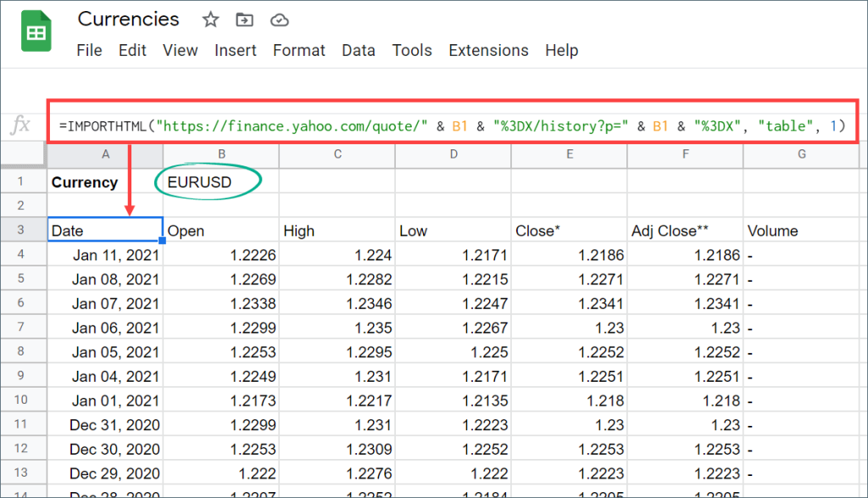Open the View menu
The height and width of the screenshot is (498, 868).
point(180,50)
